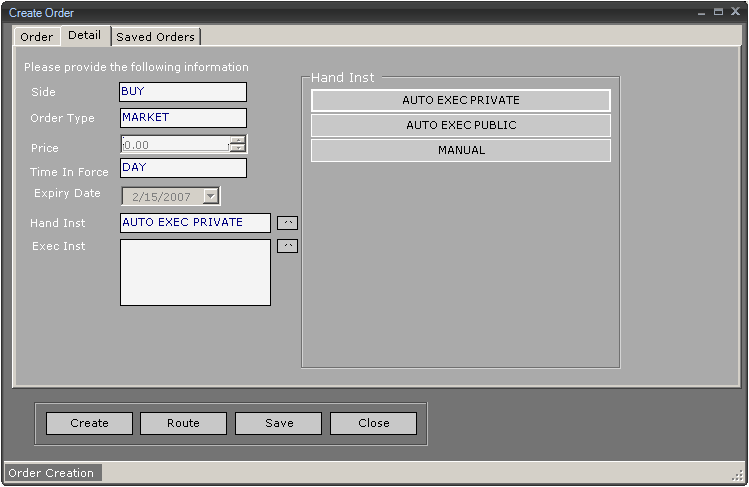Viewport: 749px width, 487px height.
Task: Switch to the Order tab
Action: point(37,37)
